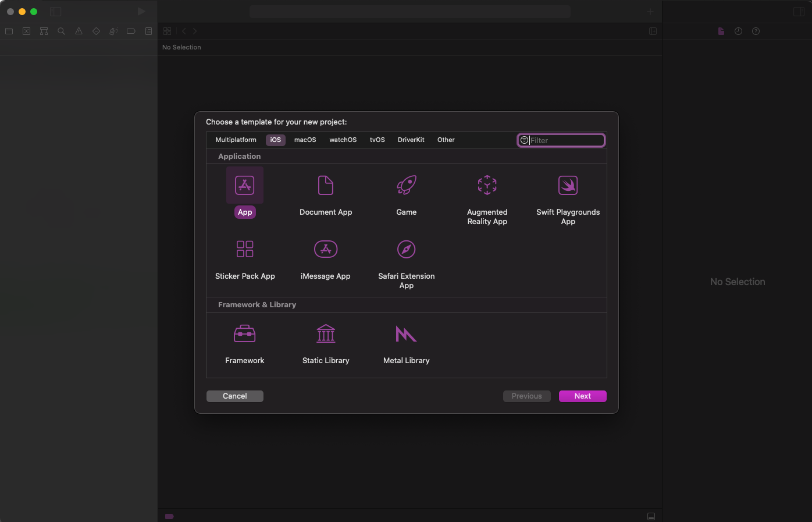
Task: Pick the Game template rocket icon
Action: pyautogui.click(x=407, y=185)
